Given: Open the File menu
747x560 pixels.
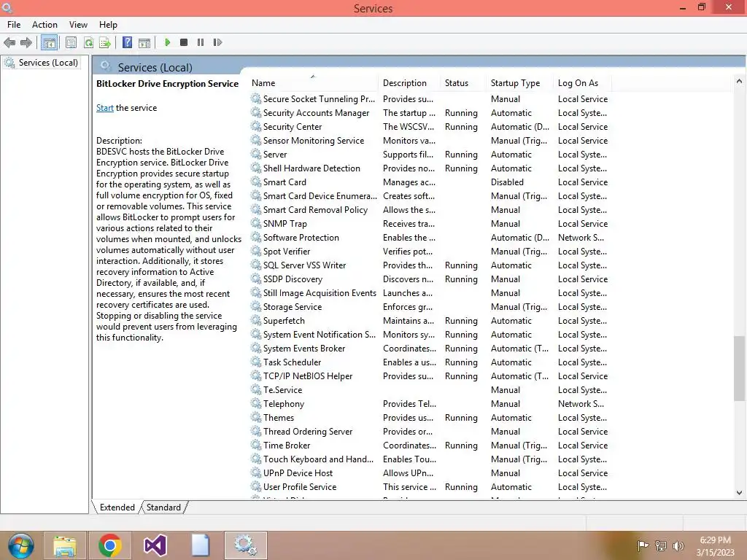Looking at the screenshot, I should tap(14, 25).
